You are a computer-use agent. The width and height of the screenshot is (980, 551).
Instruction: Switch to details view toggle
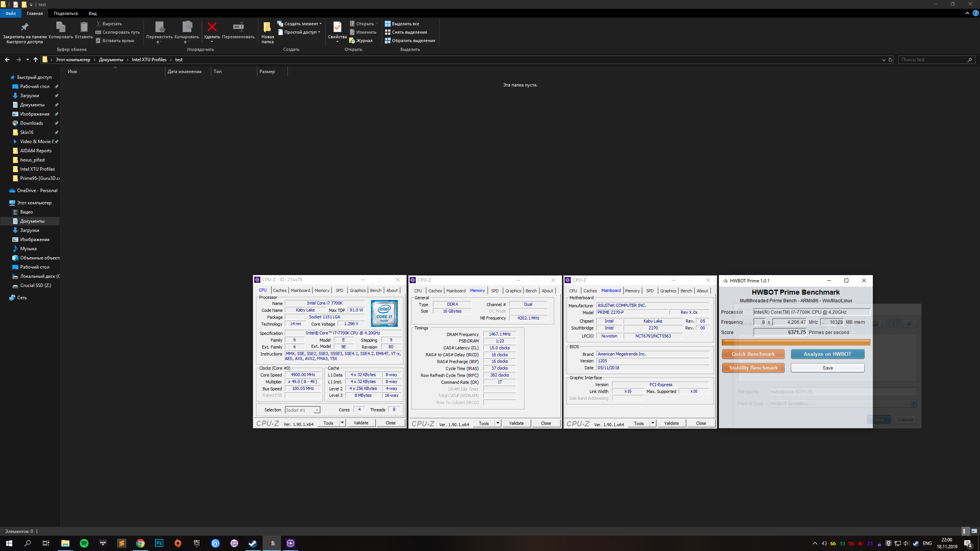965,531
